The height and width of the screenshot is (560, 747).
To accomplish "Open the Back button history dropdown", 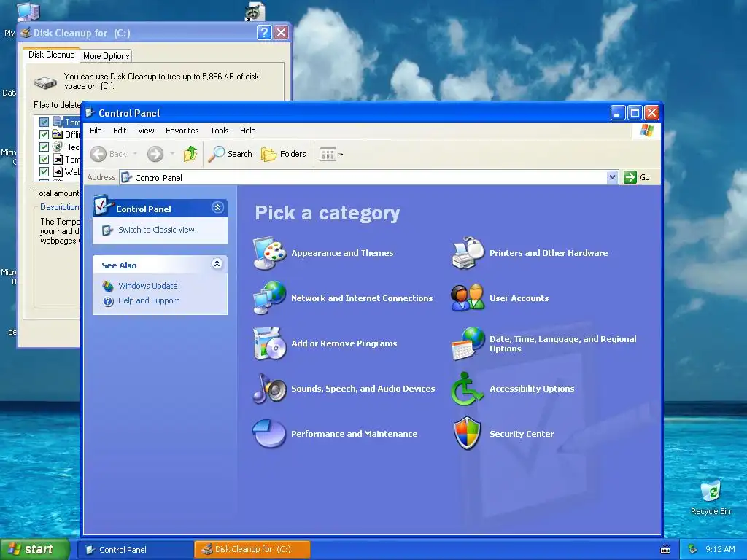I will pos(135,154).
